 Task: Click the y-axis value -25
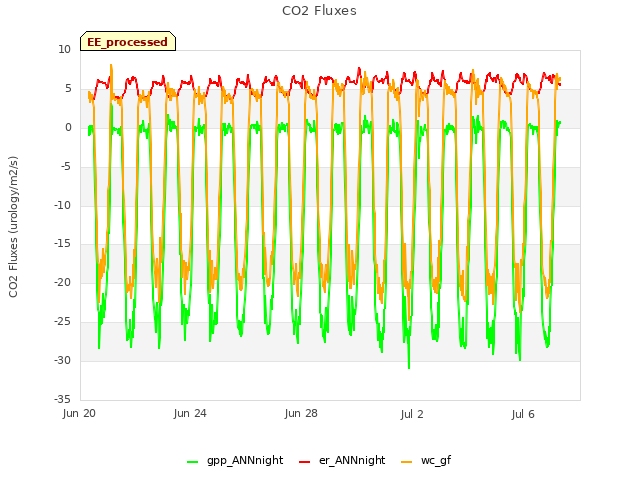[x=62, y=322]
